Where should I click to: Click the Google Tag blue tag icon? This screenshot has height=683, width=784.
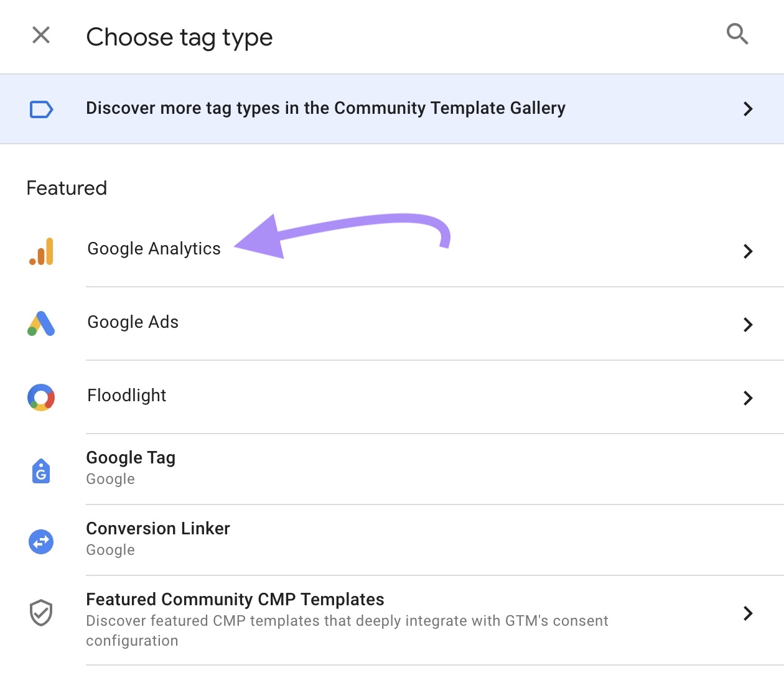click(x=40, y=472)
